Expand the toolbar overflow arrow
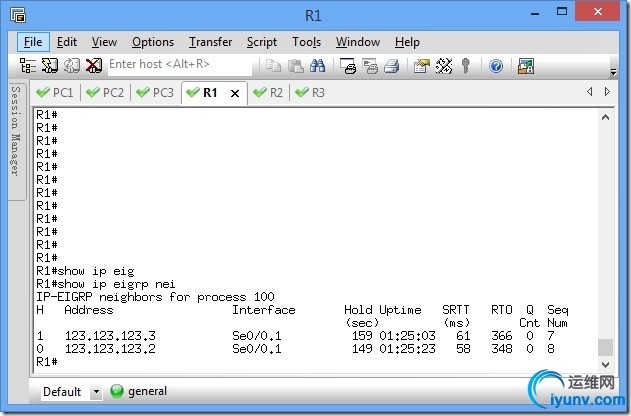The image size is (631, 416). tap(613, 72)
